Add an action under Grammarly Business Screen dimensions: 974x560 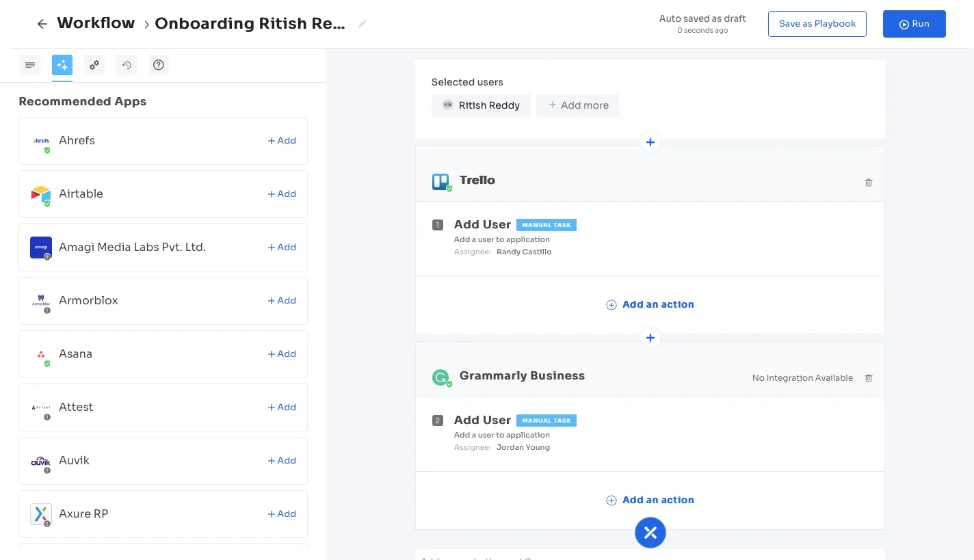click(x=650, y=501)
